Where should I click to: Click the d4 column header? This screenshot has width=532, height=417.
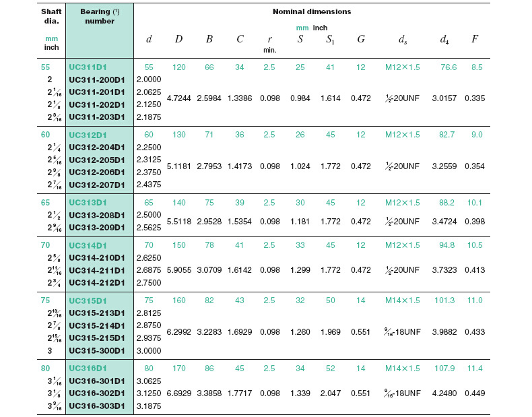[444, 40]
